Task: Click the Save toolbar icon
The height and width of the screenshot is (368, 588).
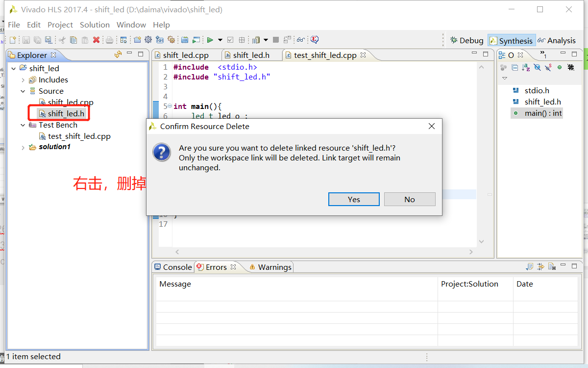Action: 26,40
